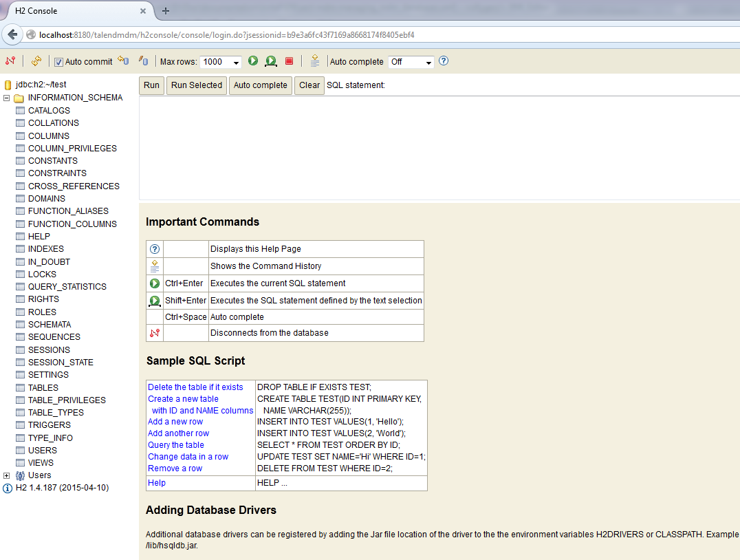This screenshot has height=560, width=740.
Task: Click the Commit icon in the toolbar
Action: point(143,61)
